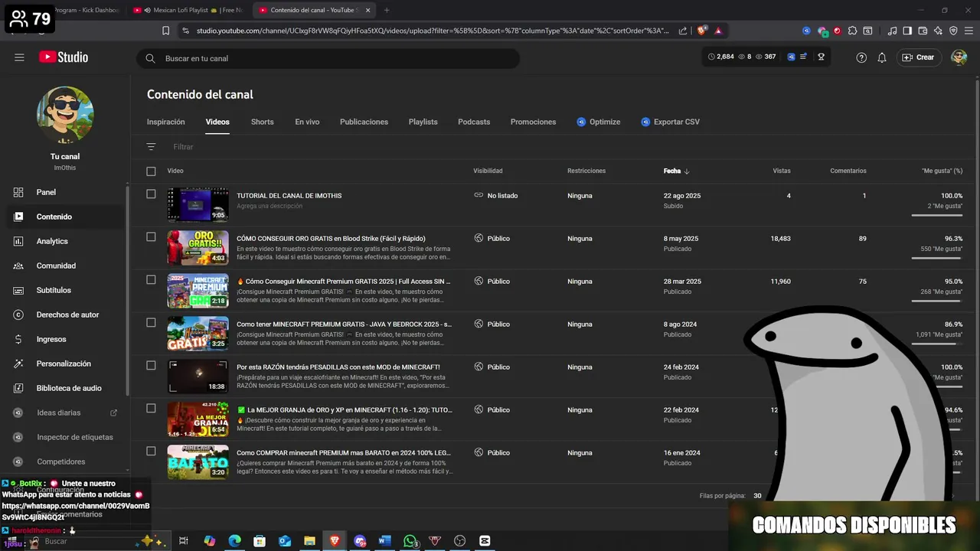Switch to the Promociones tab
The image size is (980, 551).
(533, 122)
